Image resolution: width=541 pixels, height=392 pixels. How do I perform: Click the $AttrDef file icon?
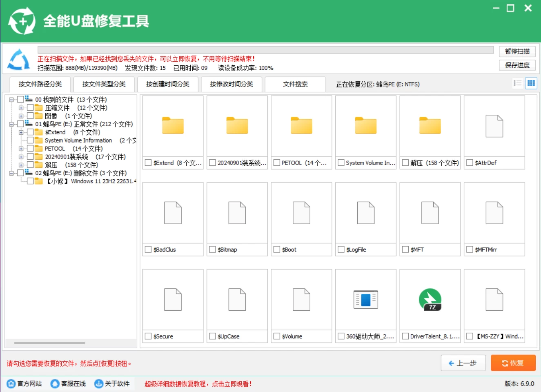[x=494, y=126]
